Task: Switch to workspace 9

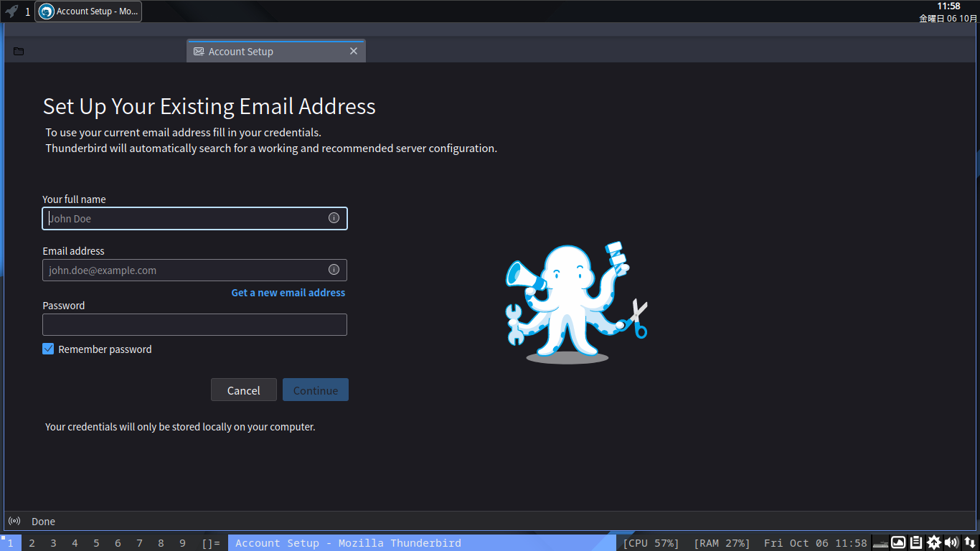Action: [182, 543]
